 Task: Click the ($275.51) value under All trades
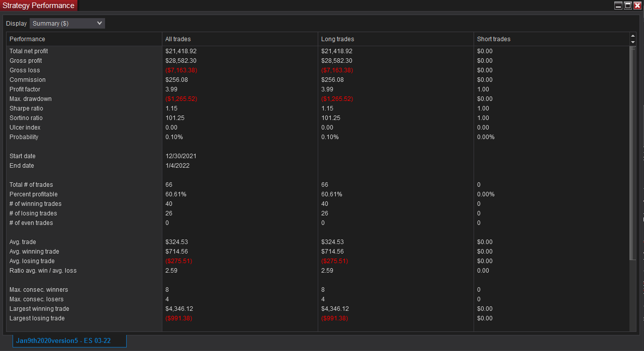click(178, 261)
